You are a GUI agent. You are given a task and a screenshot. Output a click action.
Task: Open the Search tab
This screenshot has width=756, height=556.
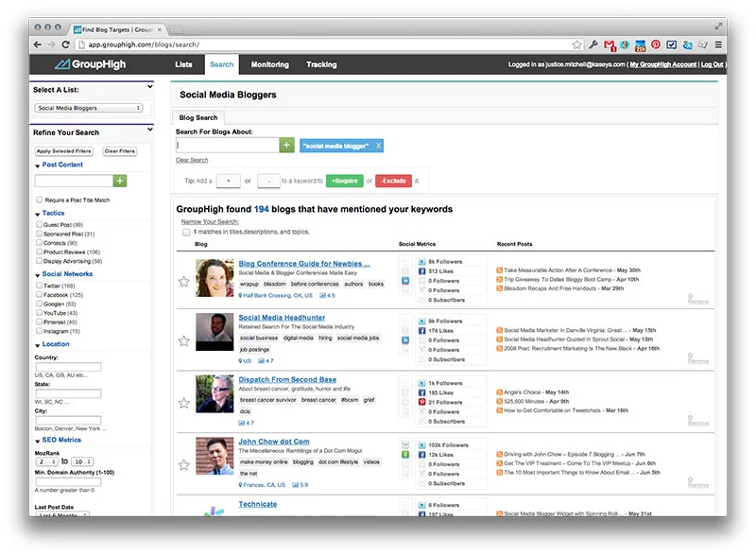[x=222, y=64]
